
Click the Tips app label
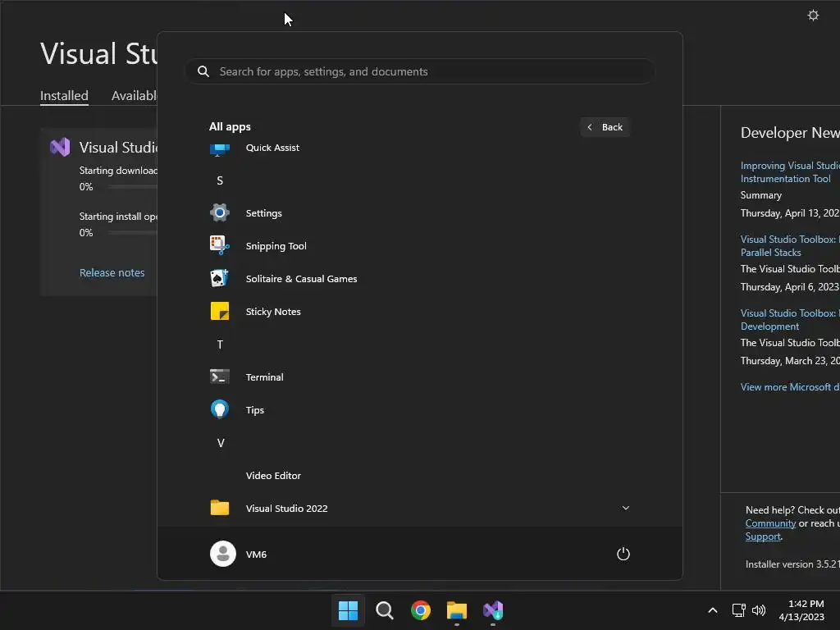pos(255,410)
